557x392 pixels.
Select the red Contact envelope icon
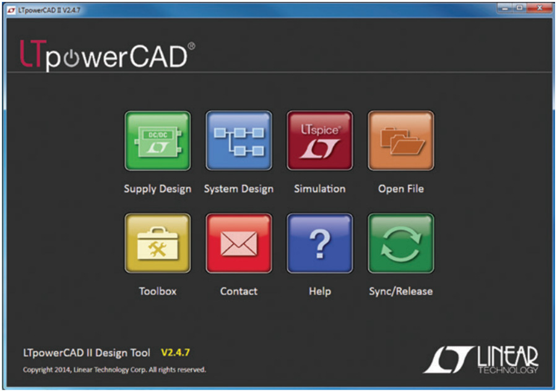pyautogui.click(x=238, y=243)
